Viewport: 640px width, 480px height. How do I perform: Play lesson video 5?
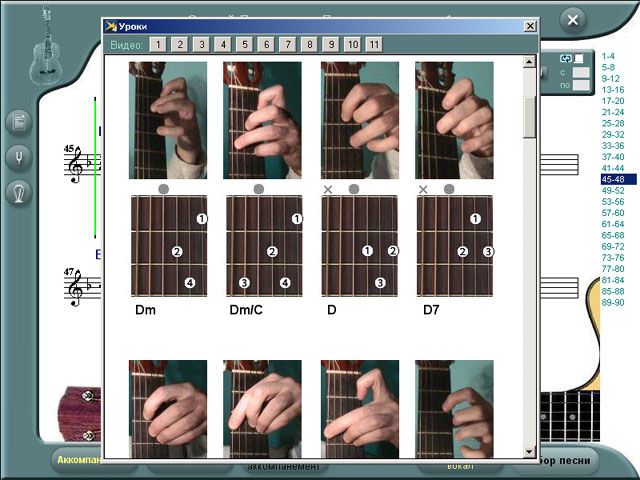245,45
